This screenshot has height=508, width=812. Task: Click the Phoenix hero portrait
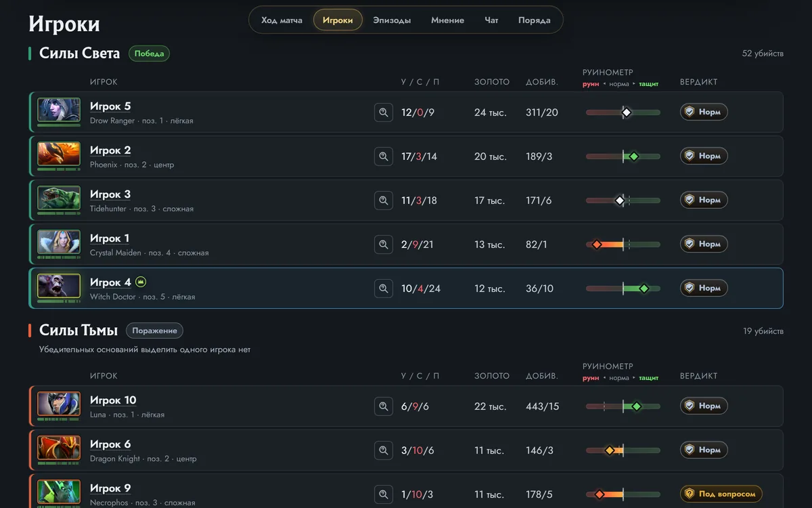pos(59,154)
